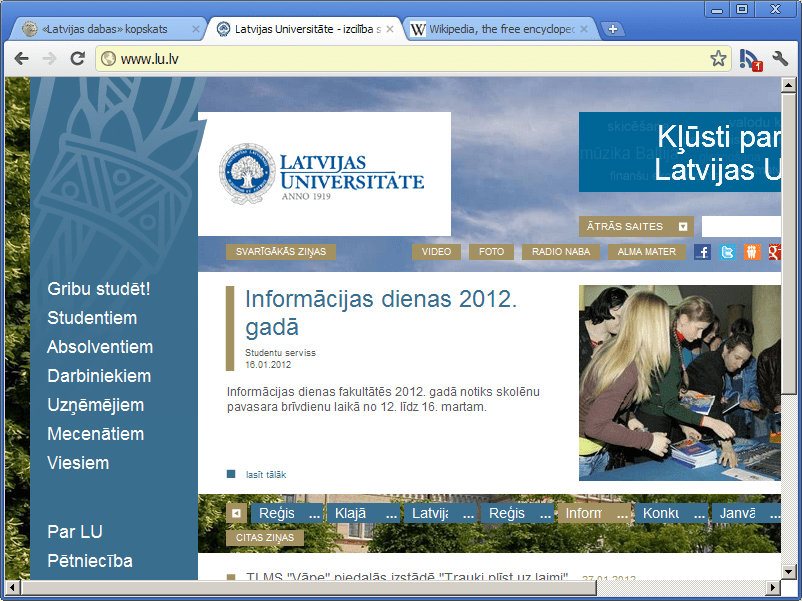This screenshot has height=601, width=802.
Task: Select the first Reģis... news tab
Action: tap(287, 513)
